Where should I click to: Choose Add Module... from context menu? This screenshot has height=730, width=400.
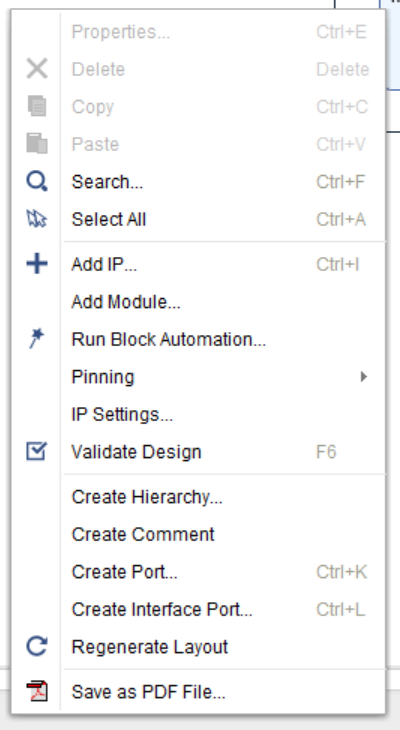[223, 302]
